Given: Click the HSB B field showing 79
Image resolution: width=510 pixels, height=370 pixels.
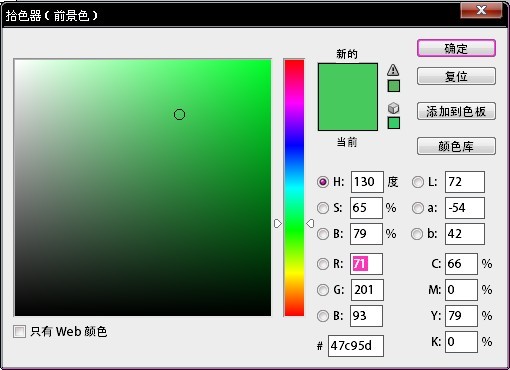Looking at the screenshot, I should coord(366,234).
